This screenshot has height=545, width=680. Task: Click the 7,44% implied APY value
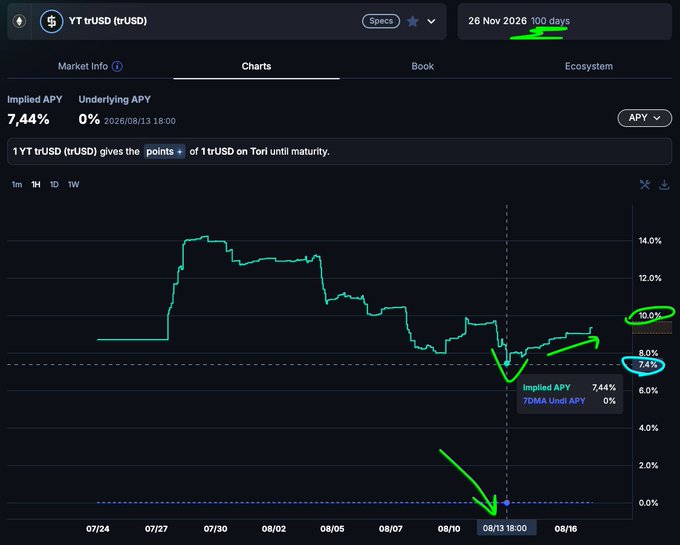pyautogui.click(x=29, y=119)
